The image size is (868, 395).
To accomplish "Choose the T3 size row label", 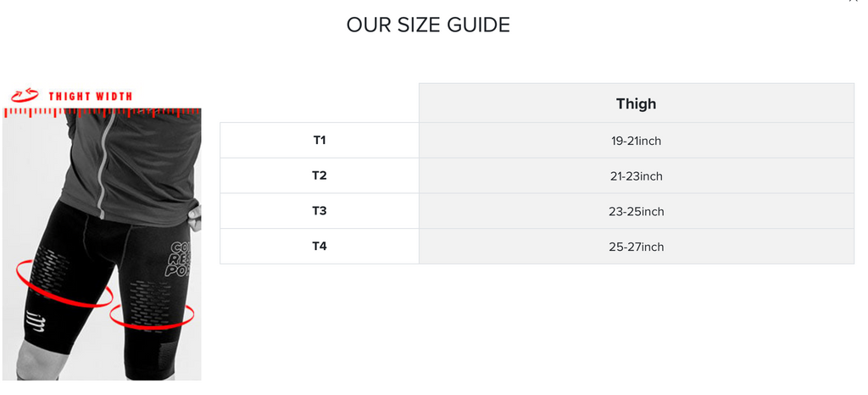I will pyautogui.click(x=320, y=211).
